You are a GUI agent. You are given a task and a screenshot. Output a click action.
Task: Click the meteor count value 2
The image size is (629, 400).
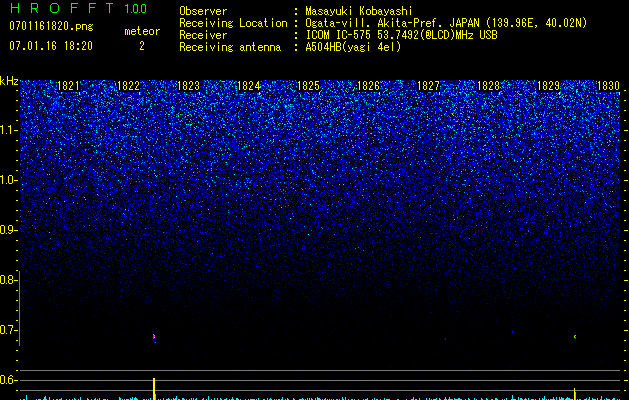142,46
